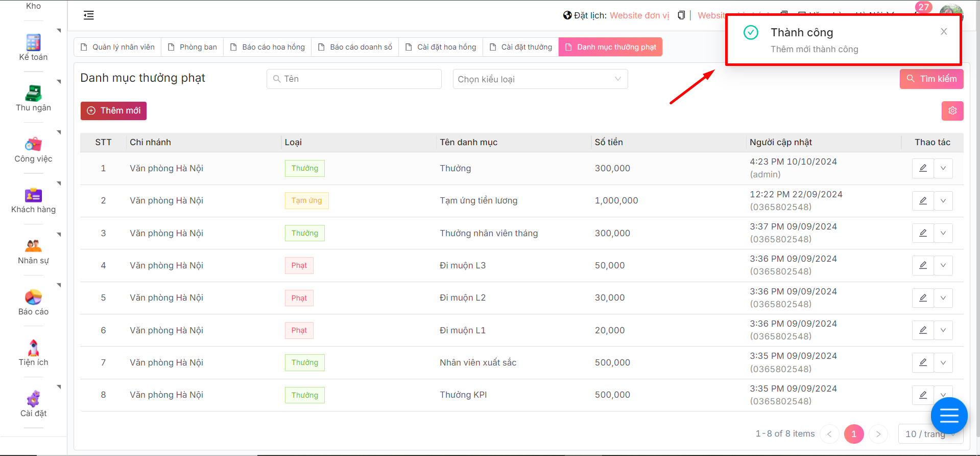This screenshot has height=456, width=980.
Task: Open the Thu ngân cash register icon
Action: (33, 94)
